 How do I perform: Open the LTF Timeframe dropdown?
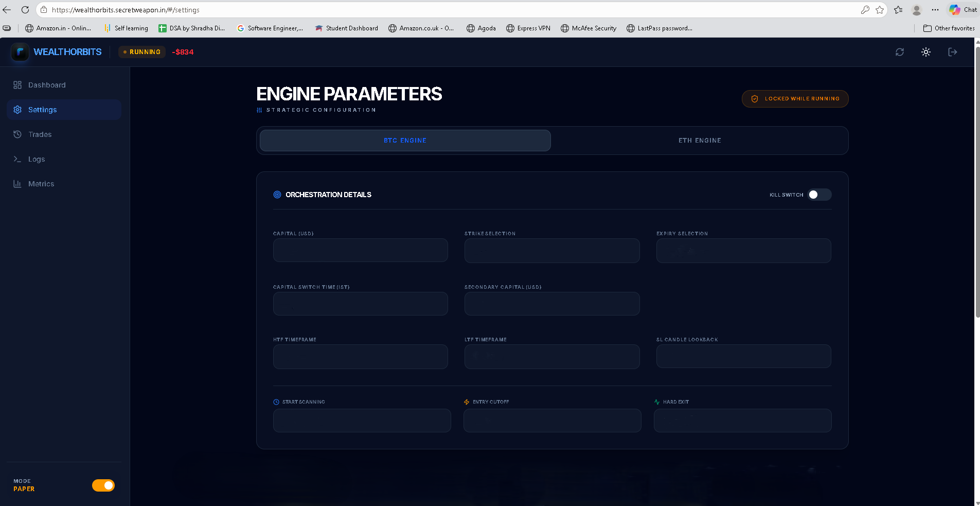[x=552, y=357]
